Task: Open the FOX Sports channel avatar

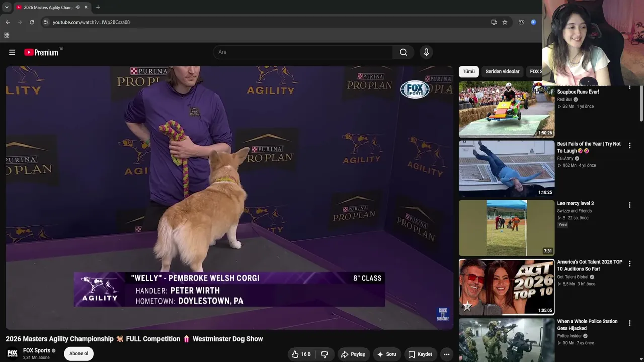Action: coord(12,354)
